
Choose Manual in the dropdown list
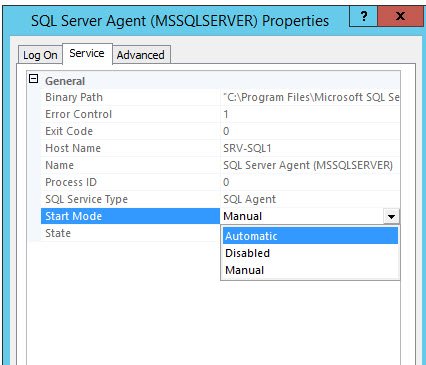[311, 270]
